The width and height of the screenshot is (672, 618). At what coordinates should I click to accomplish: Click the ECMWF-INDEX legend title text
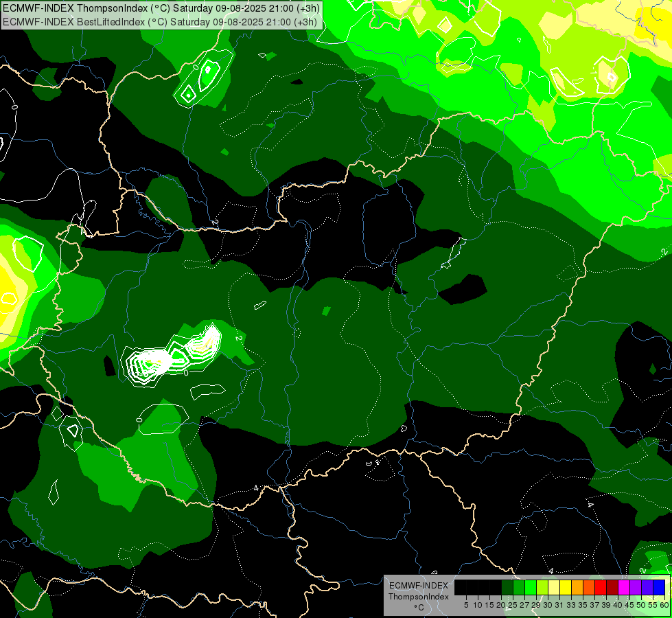(419, 586)
